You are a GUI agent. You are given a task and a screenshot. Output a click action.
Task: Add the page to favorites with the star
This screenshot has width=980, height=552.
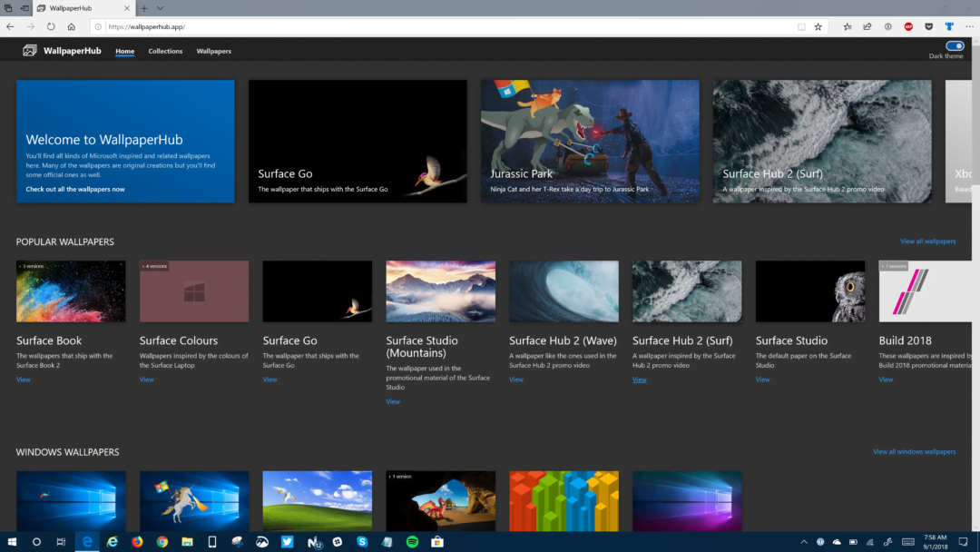click(818, 26)
